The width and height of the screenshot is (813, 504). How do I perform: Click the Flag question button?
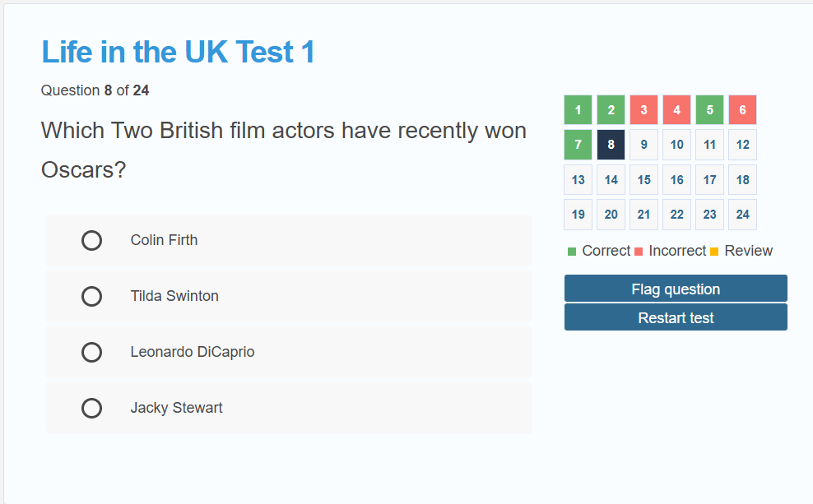point(676,289)
